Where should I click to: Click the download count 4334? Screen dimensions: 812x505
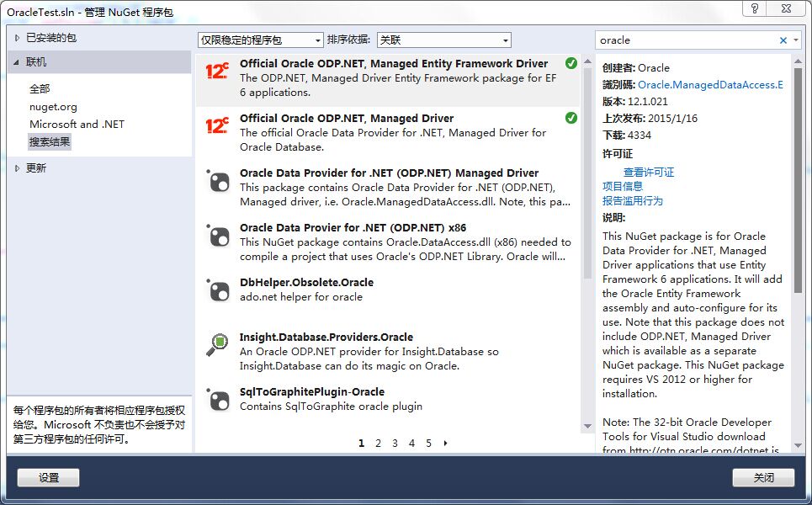(640, 136)
